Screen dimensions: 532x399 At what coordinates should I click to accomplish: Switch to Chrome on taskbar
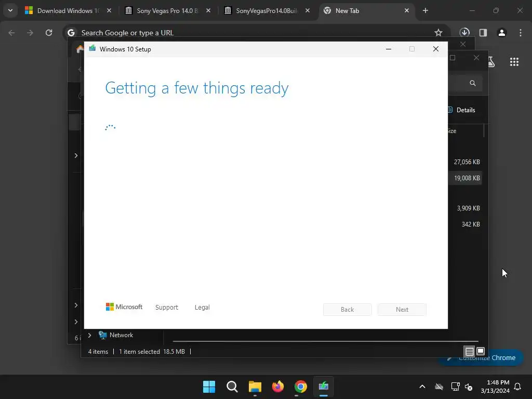301,387
